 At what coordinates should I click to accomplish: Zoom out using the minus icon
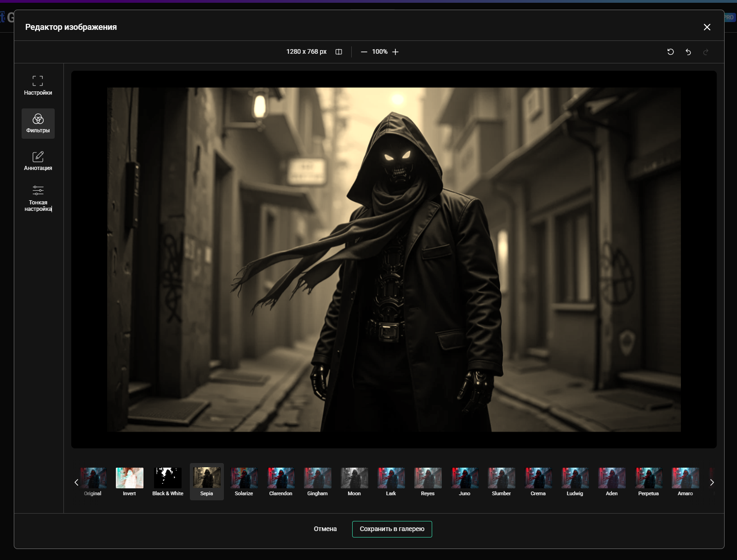pyautogui.click(x=364, y=52)
